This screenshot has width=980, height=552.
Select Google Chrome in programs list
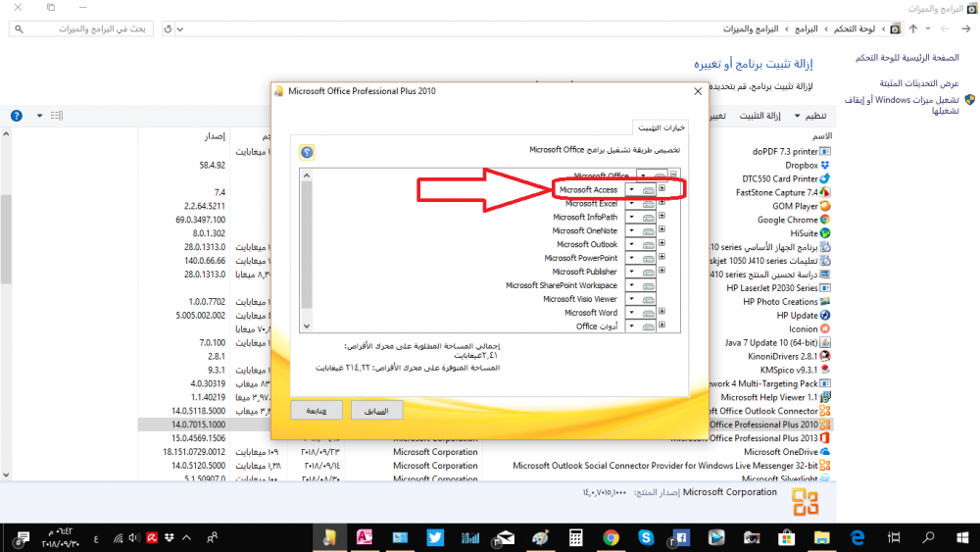coord(787,221)
